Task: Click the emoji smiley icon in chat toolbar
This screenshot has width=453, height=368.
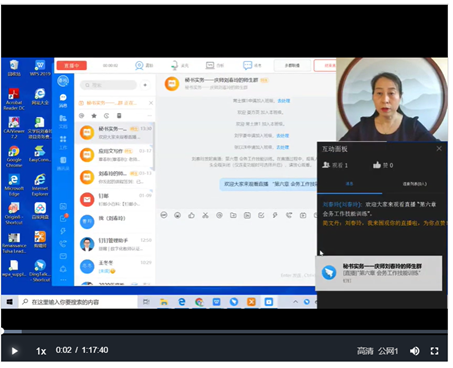Action: (164, 215)
